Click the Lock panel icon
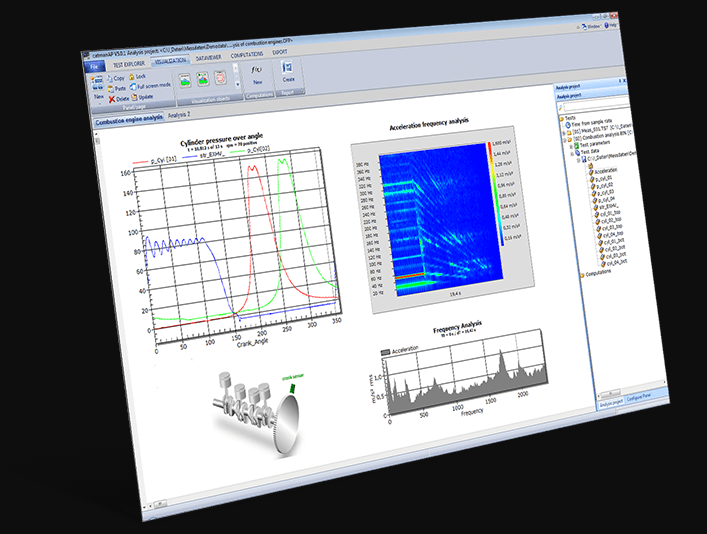The width and height of the screenshot is (707, 534). [130, 76]
